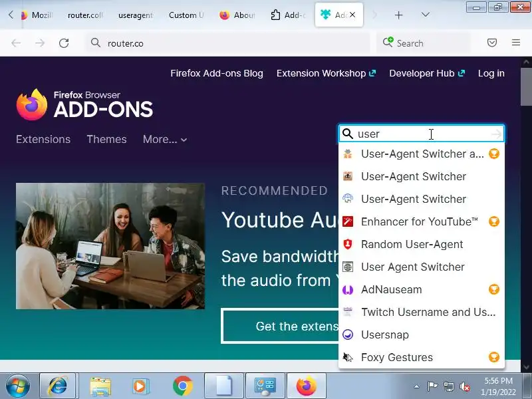Click trophy badge on User-Agent Switcher a... row
Image resolution: width=532 pixels, height=399 pixels.
(494, 154)
